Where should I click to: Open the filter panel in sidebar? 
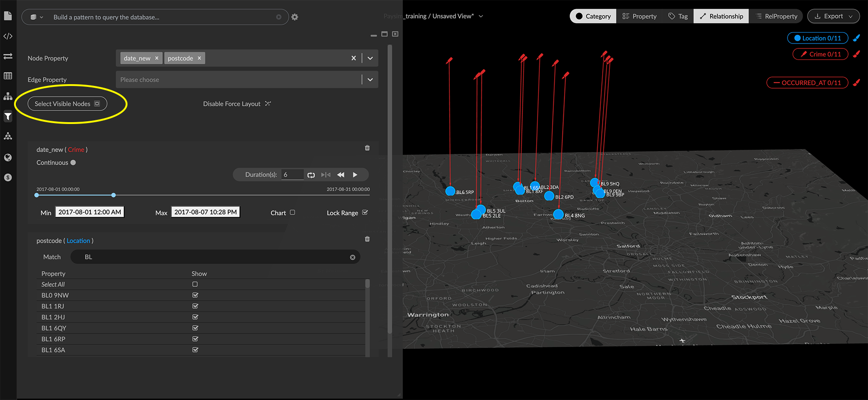(x=8, y=117)
